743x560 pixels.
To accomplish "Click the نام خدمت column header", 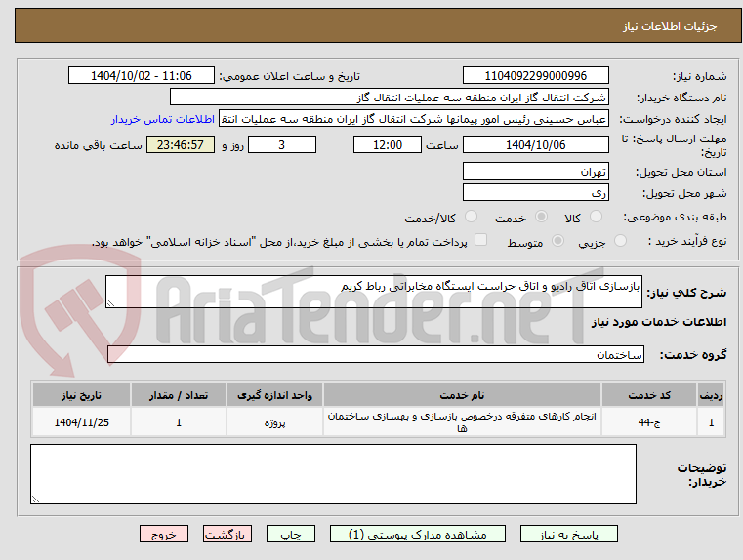I will 462,395.
